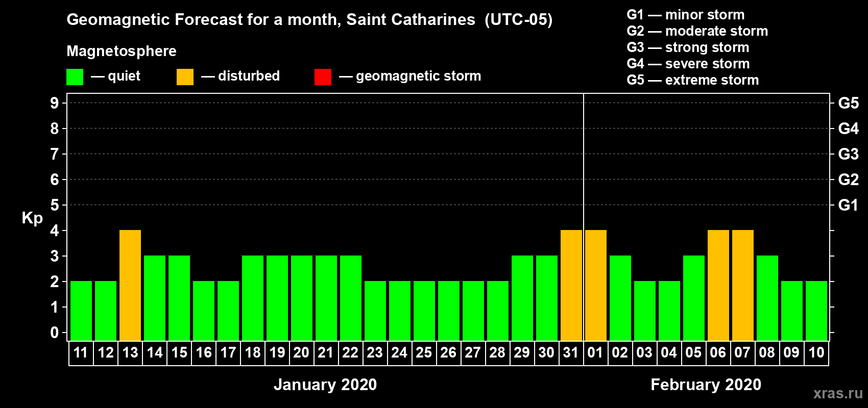Viewport: 868px width, 408px height.
Task: Click date label 09 on the axis
Action: click(x=791, y=353)
